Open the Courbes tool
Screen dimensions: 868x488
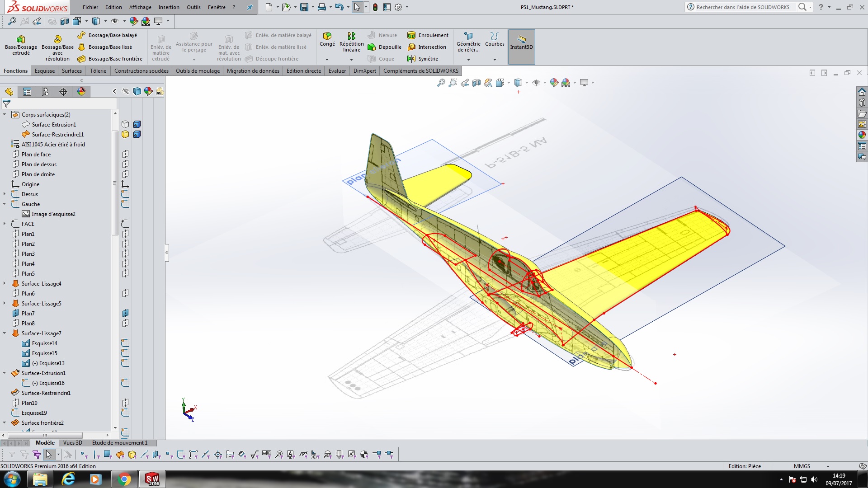(x=495, y=39)
